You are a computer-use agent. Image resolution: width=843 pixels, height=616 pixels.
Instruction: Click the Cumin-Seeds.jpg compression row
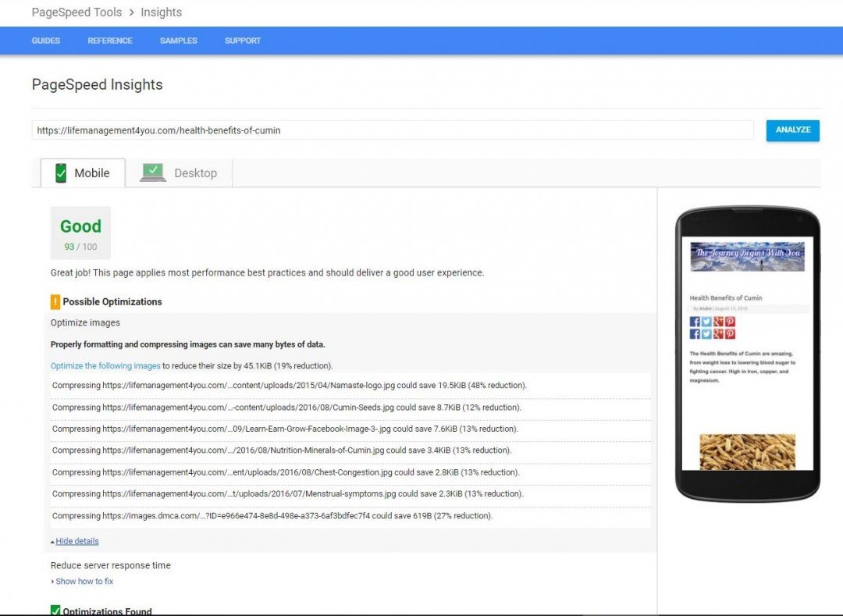[350, 408]
